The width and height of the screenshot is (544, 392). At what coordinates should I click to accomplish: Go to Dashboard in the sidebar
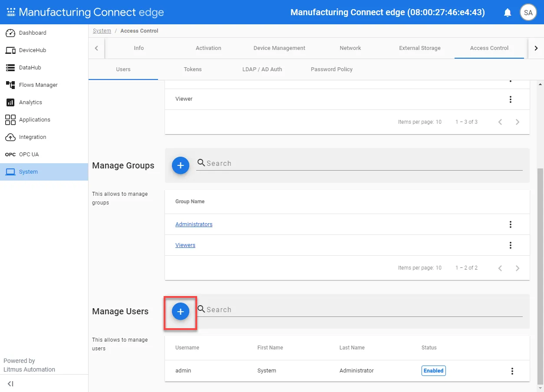[44, 33]
